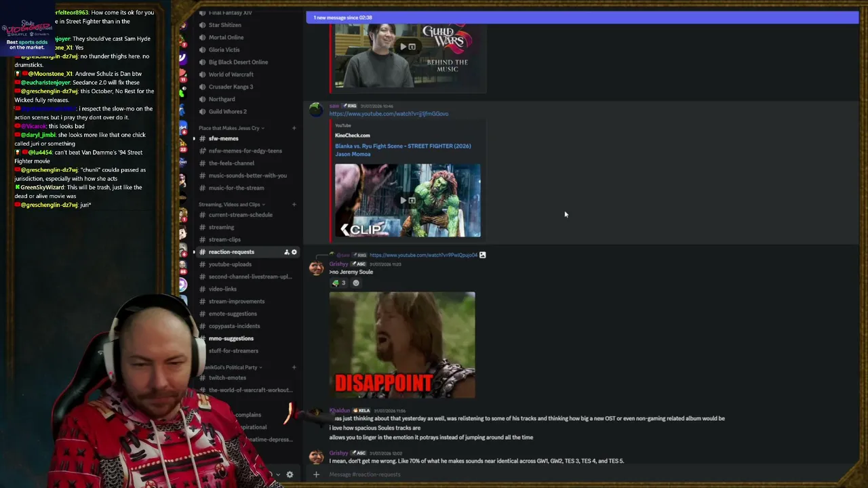Click username 'Khaldun' in chat
Image resolution: width=868 pixels, height=488 pixels.
coord(340,411)
